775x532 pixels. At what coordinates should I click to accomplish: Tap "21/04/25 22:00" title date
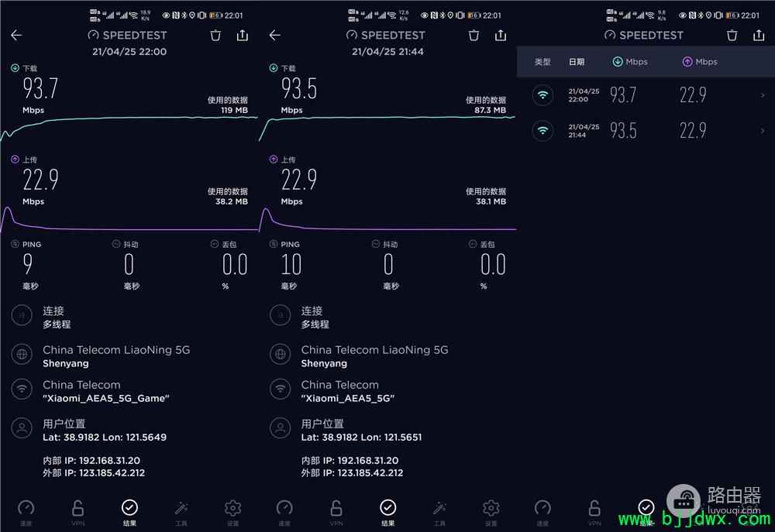pyautogui.click(x=129, y=51)
